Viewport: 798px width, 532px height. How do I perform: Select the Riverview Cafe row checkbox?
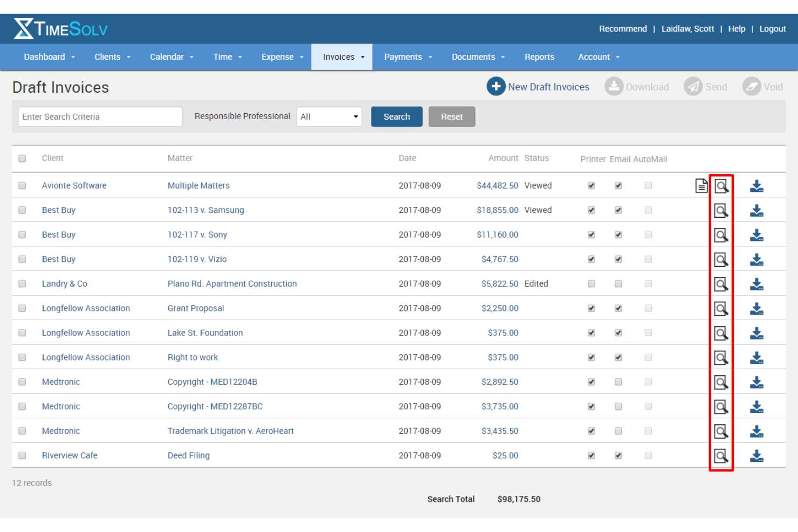[x=22, y=455]
